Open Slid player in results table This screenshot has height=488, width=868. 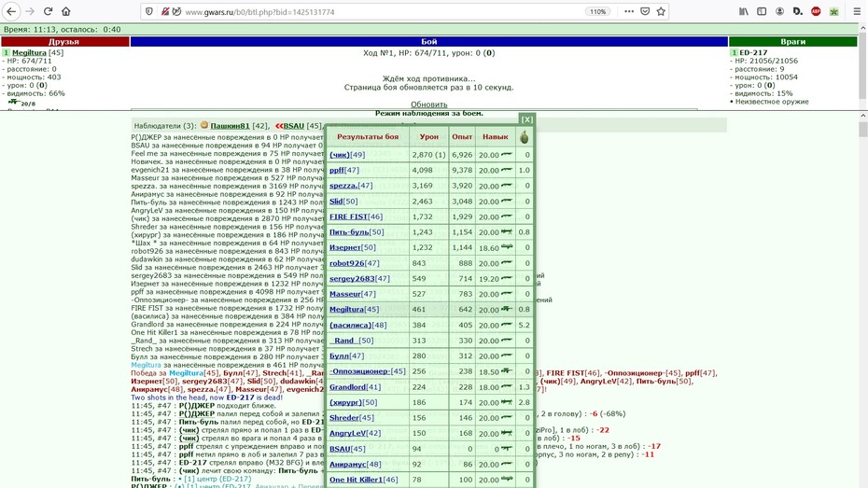pyautogui.click(x=336, y=202)
